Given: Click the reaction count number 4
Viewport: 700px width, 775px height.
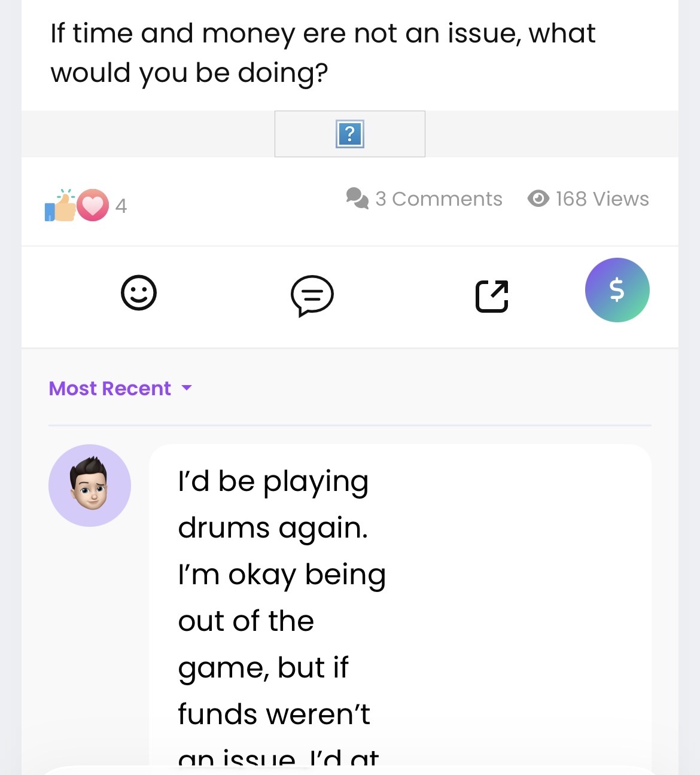Looking at the screenshot, I should (121, 206).
